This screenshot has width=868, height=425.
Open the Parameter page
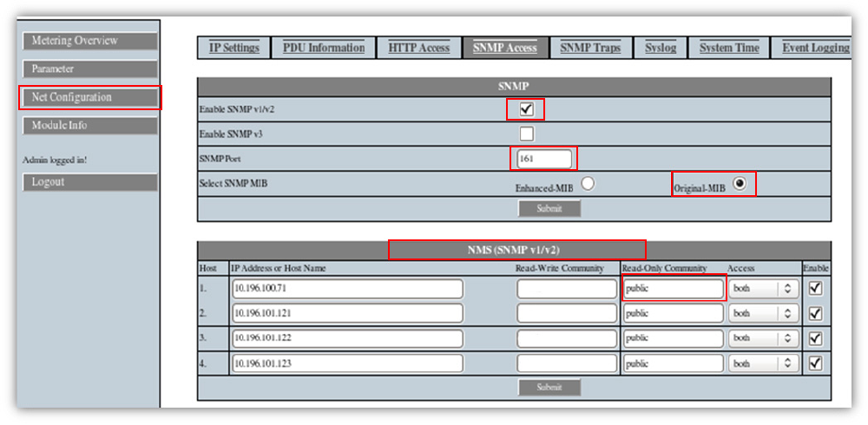tap(90, 69)
